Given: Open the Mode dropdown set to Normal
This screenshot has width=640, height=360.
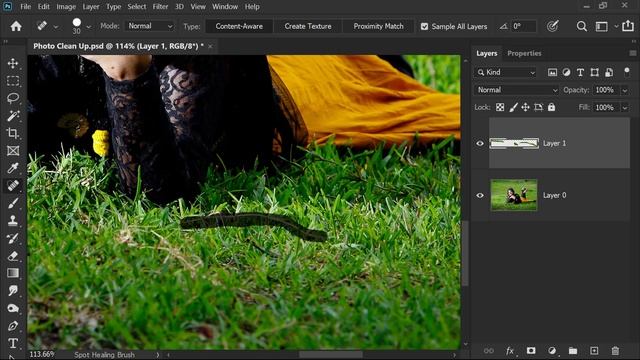Looking at the screenshot, I should (x=150, y=26).
